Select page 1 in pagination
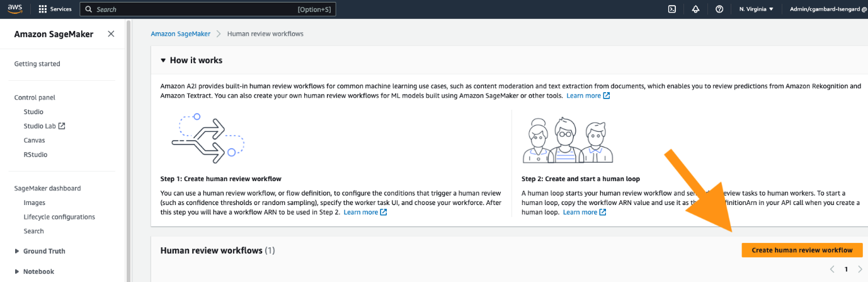Viewport: 868px width, 282px height. point(846,269)
